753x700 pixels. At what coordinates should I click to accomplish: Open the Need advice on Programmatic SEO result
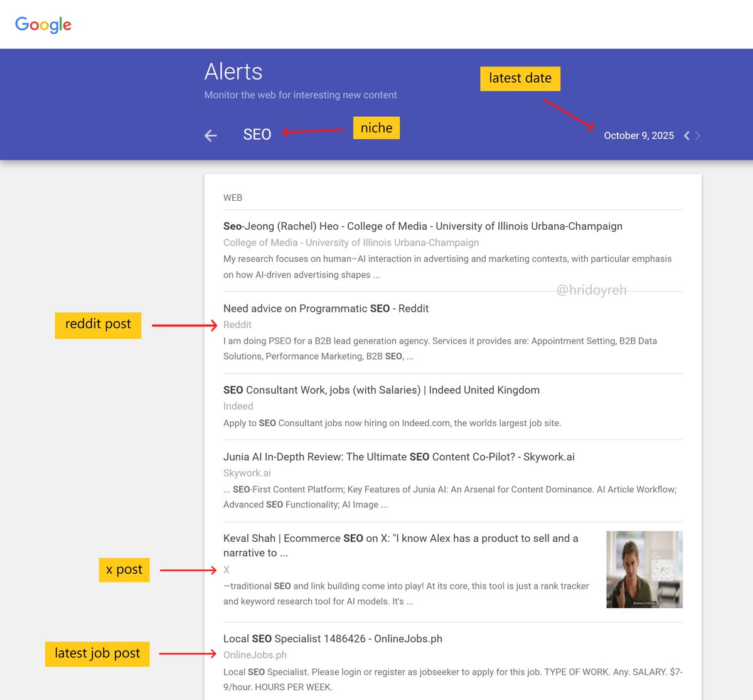coord(326,308)
